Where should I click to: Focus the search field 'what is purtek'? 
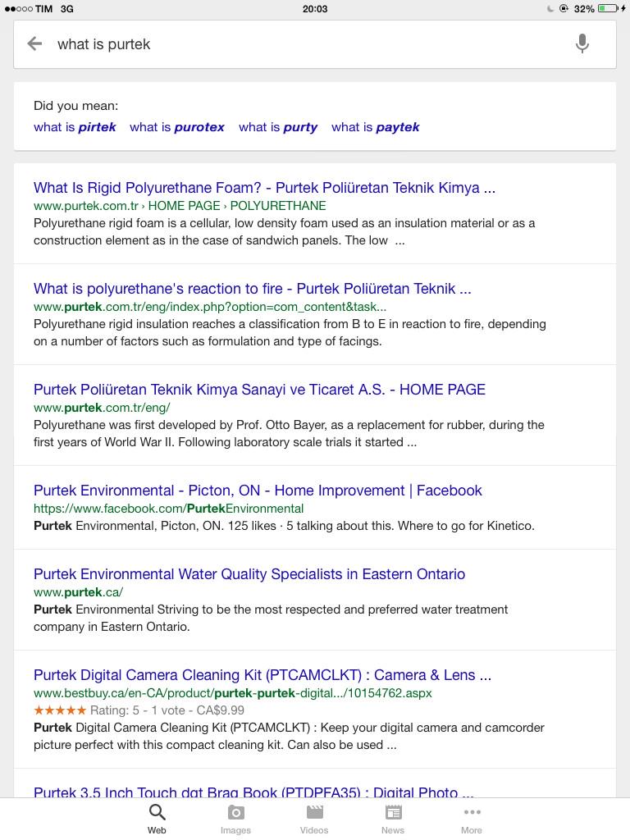coord(315,44)
